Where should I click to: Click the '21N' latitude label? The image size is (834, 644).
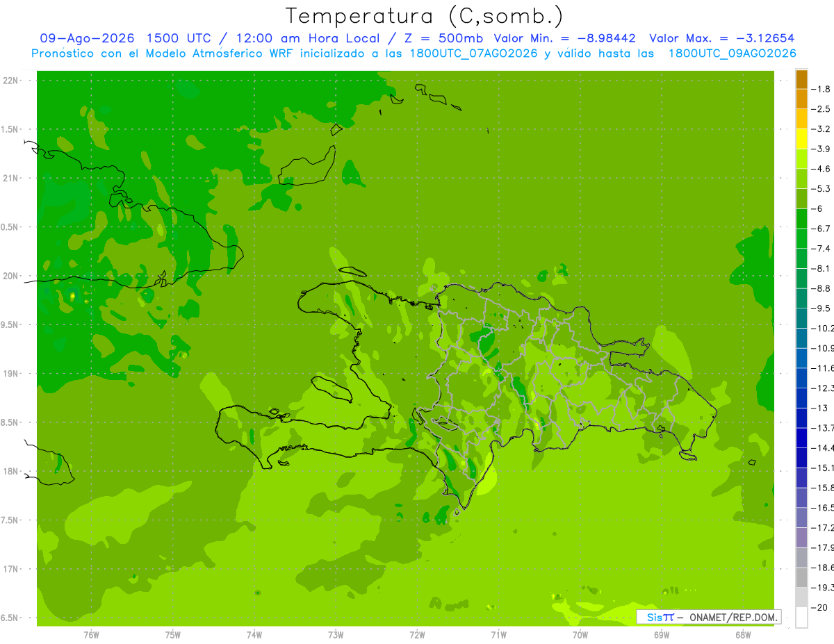click(x=10, y=178)
